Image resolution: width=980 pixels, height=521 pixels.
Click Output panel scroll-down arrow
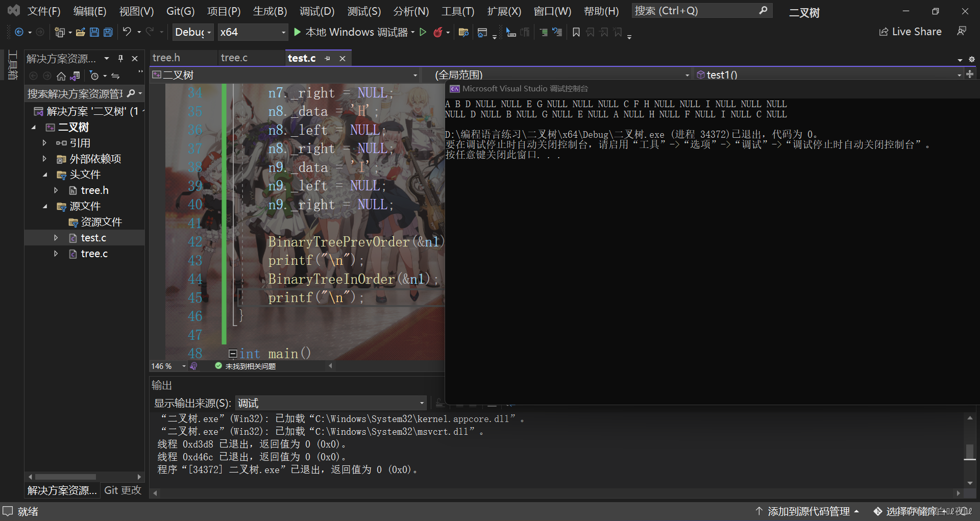970,483
